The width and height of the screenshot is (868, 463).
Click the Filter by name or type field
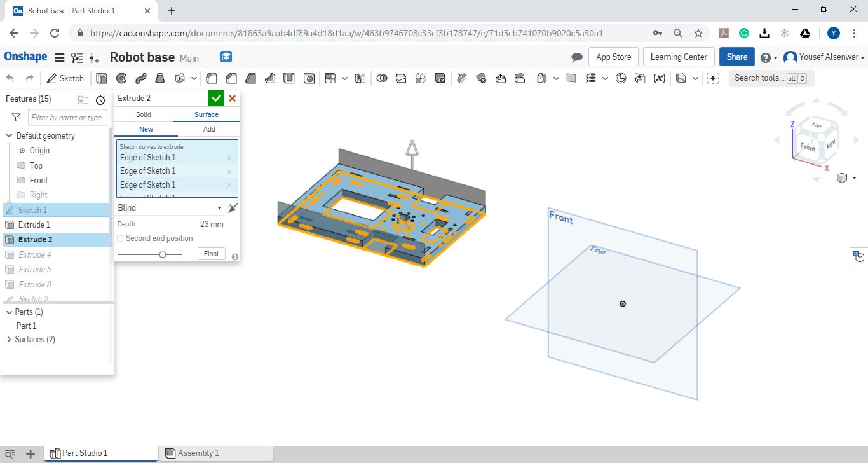[67, 118]
